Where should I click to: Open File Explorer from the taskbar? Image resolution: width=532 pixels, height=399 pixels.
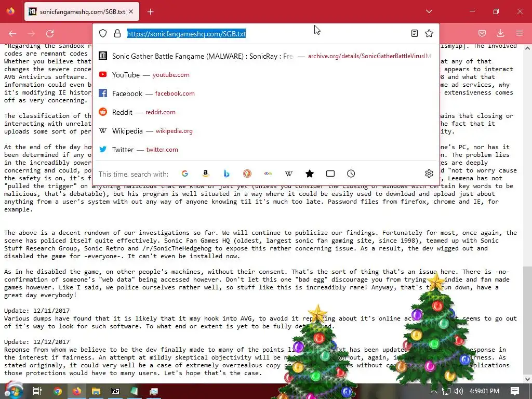pos(96,391)
